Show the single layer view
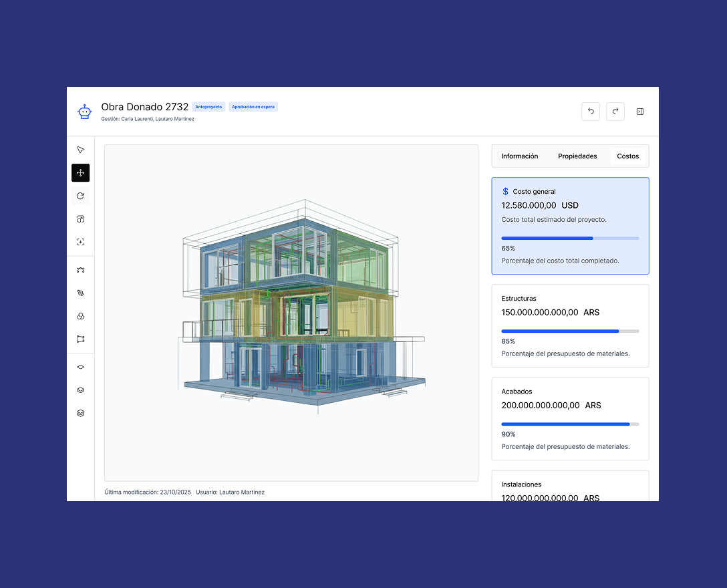The image size is (727, 588). [x=80, y=367]
